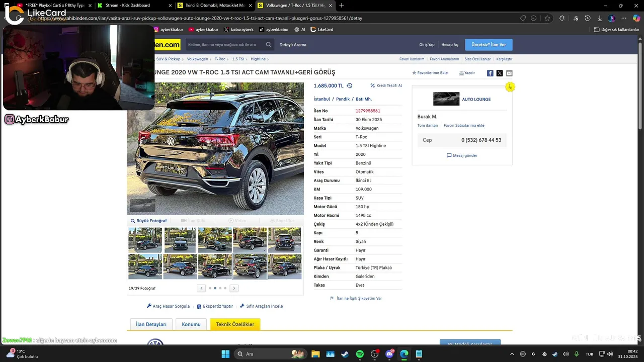Select the İlan Detayları tab
644x362 pixels.
click(151, 324)
